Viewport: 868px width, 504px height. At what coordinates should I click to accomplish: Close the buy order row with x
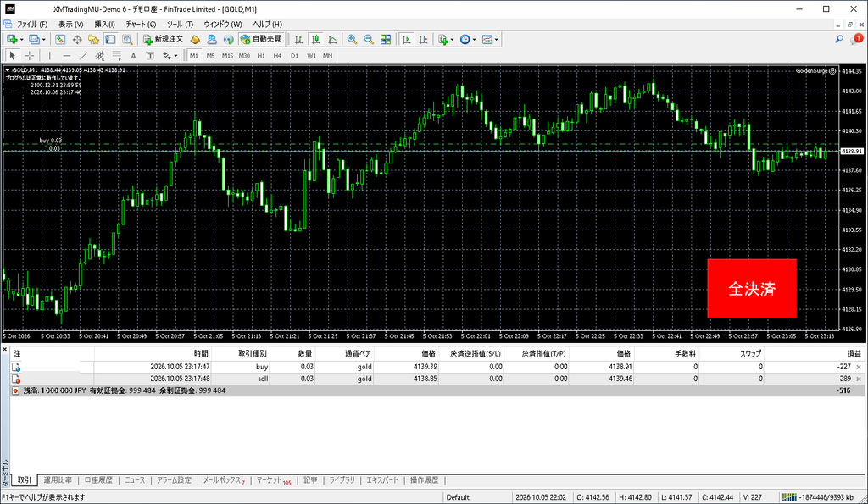859,367
